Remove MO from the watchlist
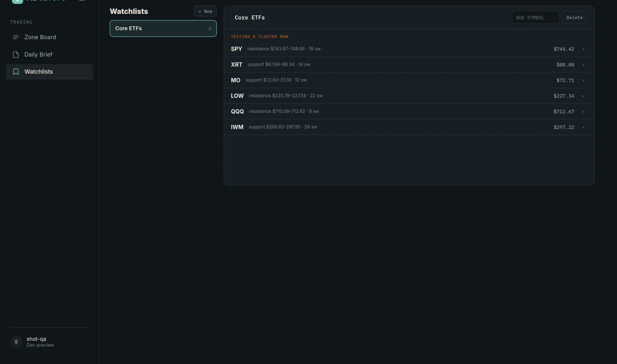The width and height of the screenshot is (617, 364). click(x=583, y=81)
